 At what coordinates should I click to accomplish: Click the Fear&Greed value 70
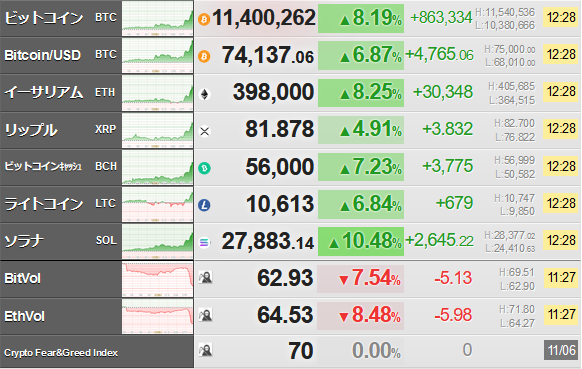(301, 351)
